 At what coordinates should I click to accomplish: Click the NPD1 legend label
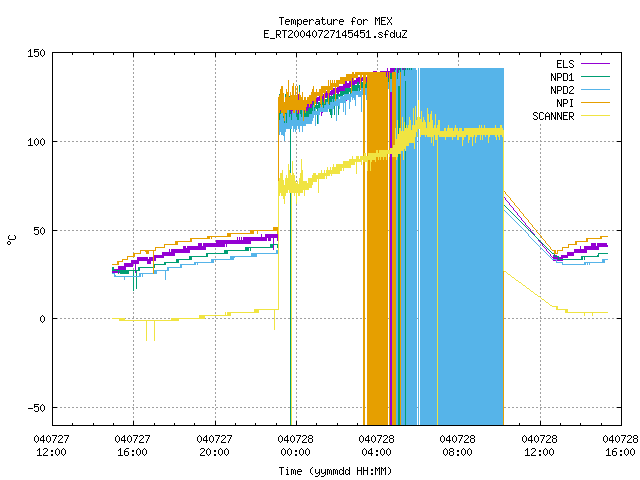click(x=562, y=77)
